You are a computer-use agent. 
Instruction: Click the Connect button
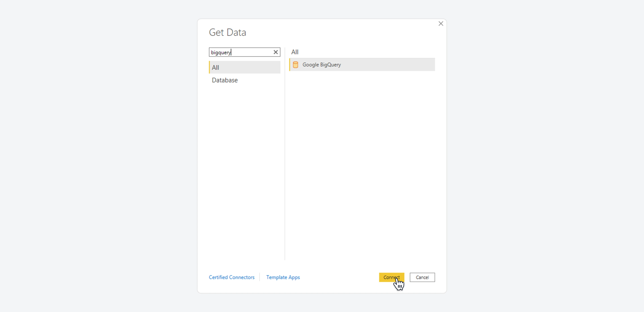click(391, 277)
